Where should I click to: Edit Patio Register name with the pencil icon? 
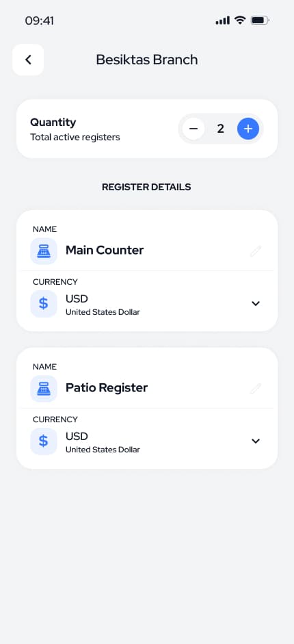pos(256,389)
